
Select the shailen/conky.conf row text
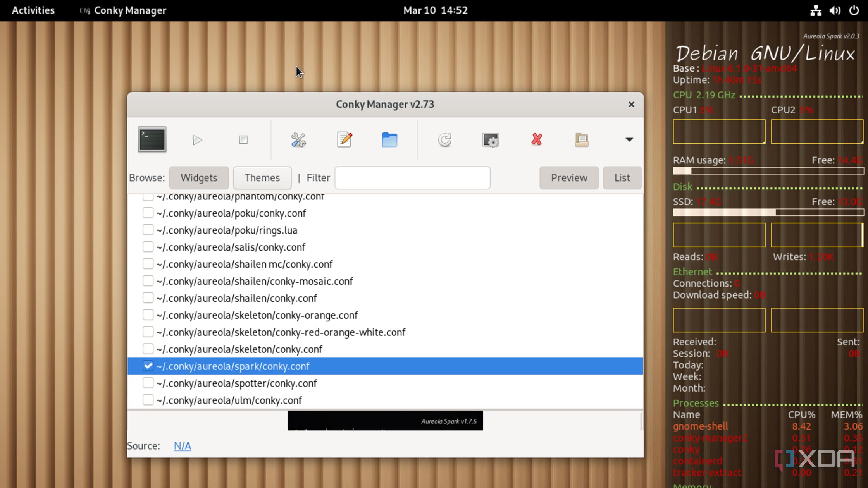[x=237, y=298]
